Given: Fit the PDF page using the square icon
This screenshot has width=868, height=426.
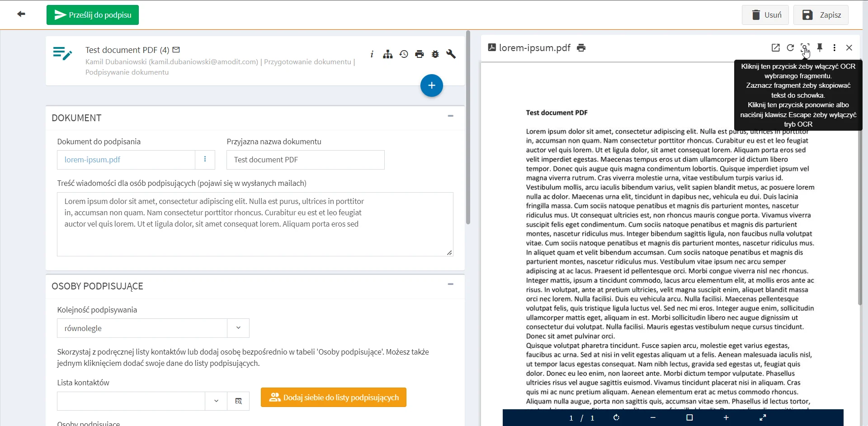Looking at the screenshot, I should [689, 418].
